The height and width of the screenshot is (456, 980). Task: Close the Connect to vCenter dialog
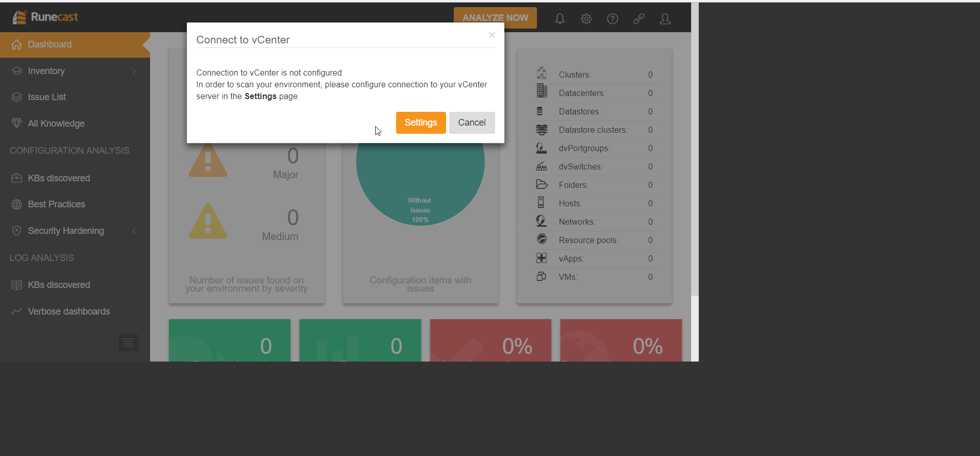point(492,35)
